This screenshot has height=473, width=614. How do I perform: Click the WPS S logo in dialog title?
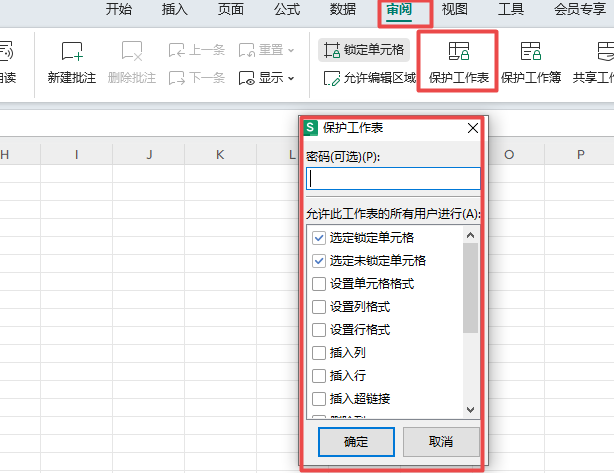coord(310,128)
